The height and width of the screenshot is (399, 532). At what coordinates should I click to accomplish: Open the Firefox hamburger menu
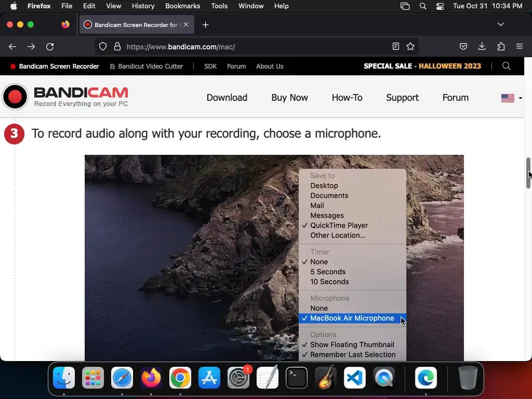[520, 46]
